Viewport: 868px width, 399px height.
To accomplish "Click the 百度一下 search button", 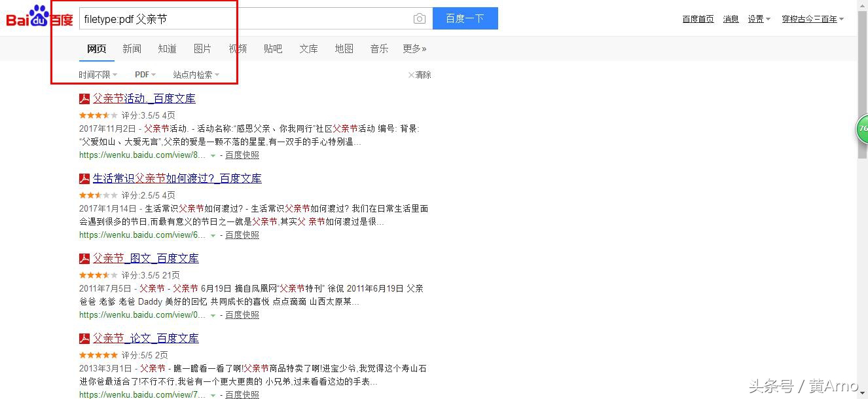I will [x=465, y=18].
